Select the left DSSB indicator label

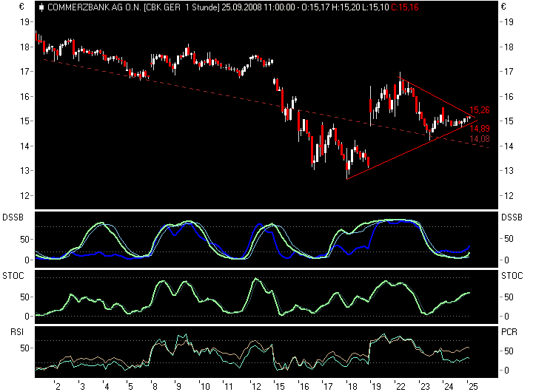(13, 217)
